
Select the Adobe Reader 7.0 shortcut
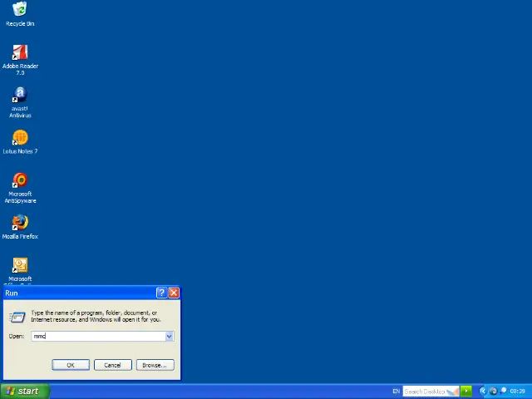coord(20,53)
